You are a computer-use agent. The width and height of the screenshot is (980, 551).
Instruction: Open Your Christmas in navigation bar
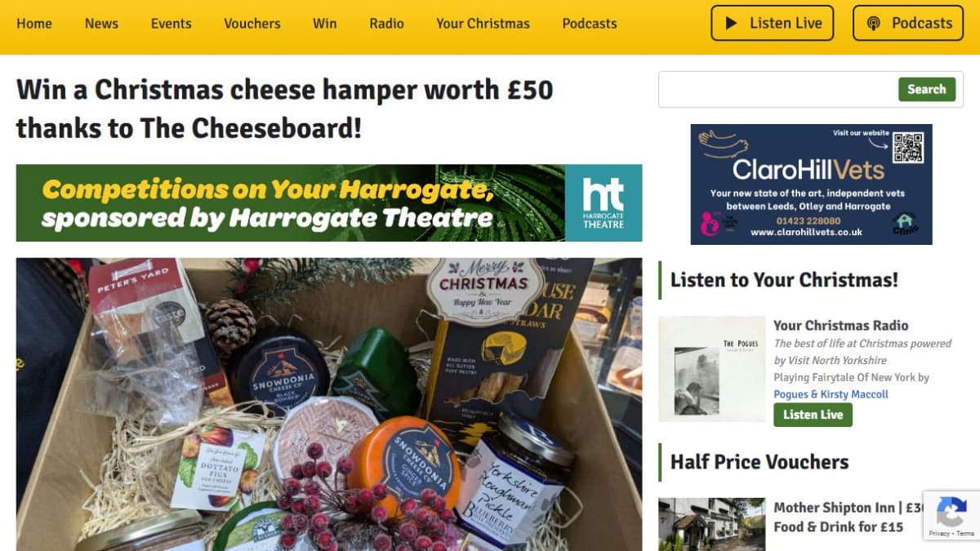(483, 23)
